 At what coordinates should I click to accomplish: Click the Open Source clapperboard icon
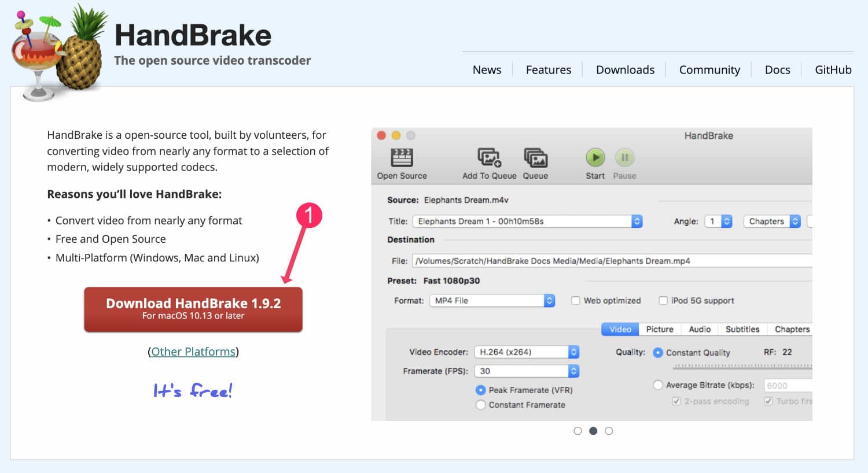(x=402, y=157)
